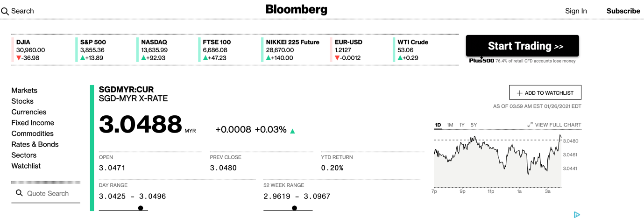Switch chart to 1M range
This screenshot has height=218, width=644.
pos(450,125)
